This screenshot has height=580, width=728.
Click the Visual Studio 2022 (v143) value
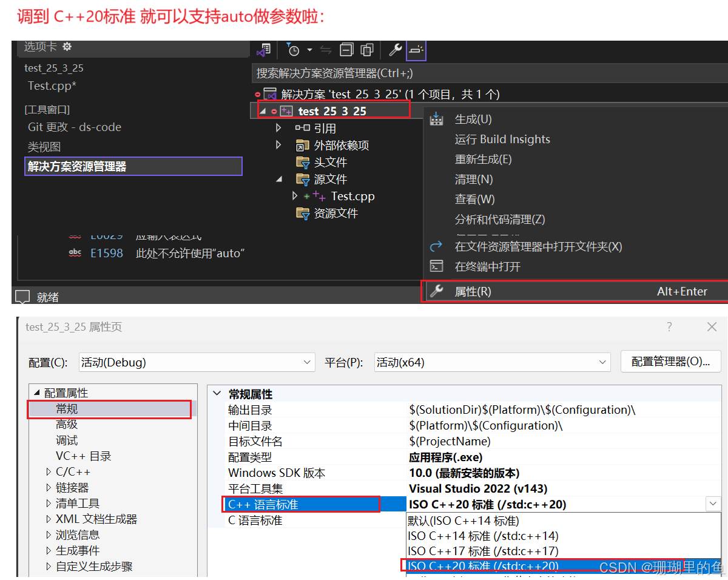tap(478, 488)
